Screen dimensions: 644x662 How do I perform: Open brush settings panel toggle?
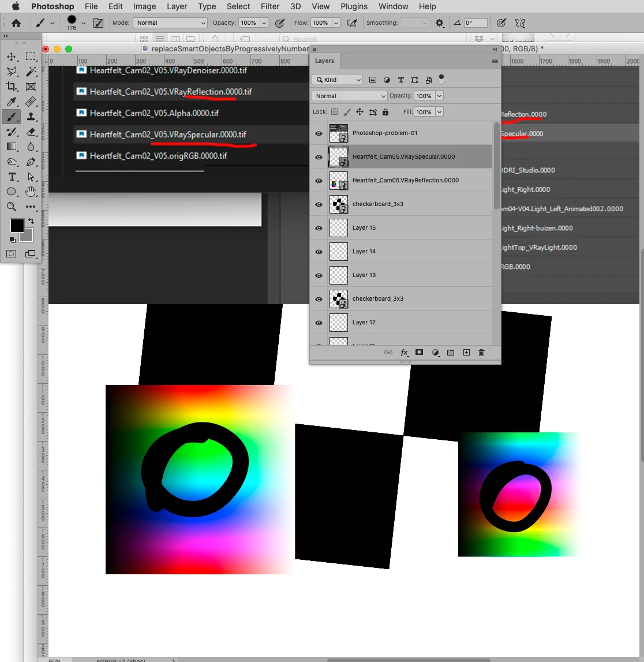coord(98,23)
